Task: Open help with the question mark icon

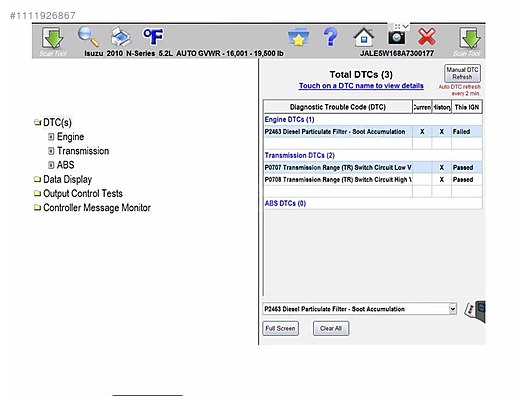Action: coord(330,37)
